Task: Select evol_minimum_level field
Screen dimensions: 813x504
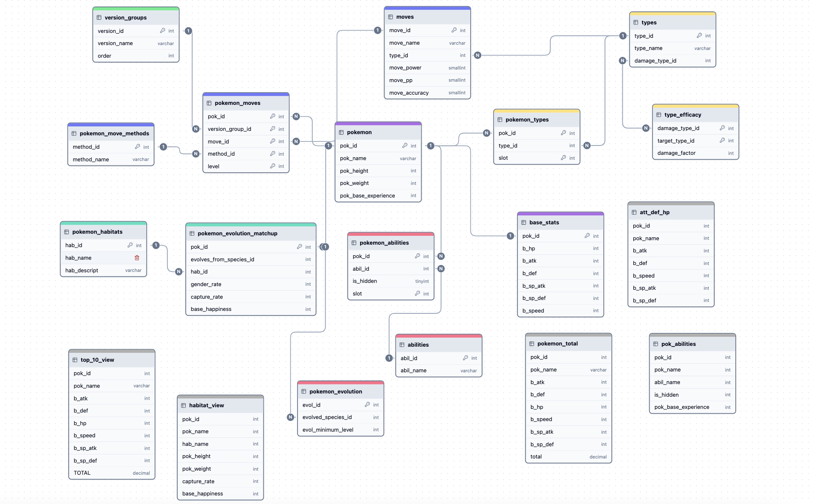Action: pyautogui.click(x=341, y=430)
